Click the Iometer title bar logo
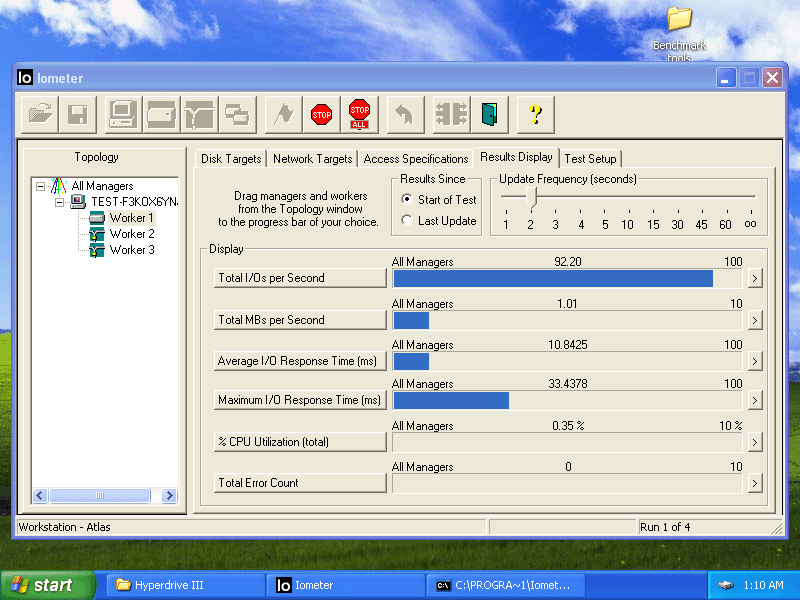The height and width of the screenshot is (600, 800). pyautogui.click(x=24, y=77)
